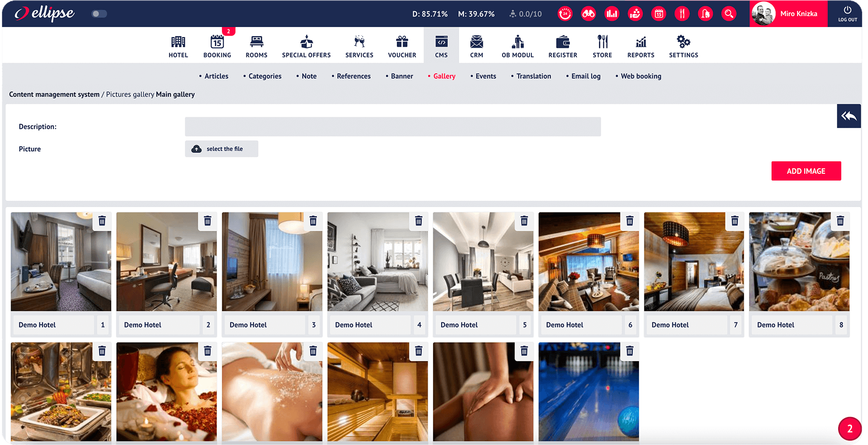Open the Settings module
This screenshot has height=445, width=868.
tap(683, 46)
